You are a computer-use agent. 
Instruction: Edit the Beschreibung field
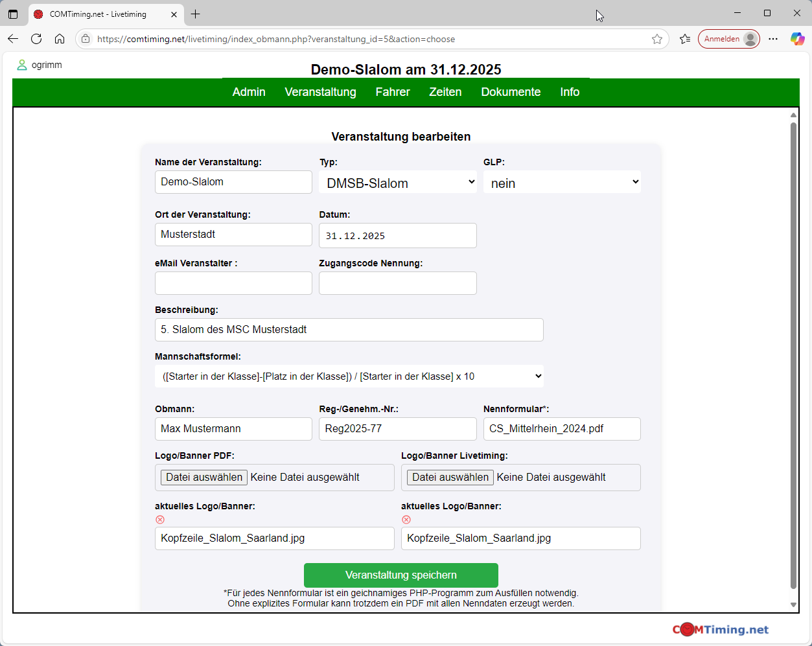point(349,330)
